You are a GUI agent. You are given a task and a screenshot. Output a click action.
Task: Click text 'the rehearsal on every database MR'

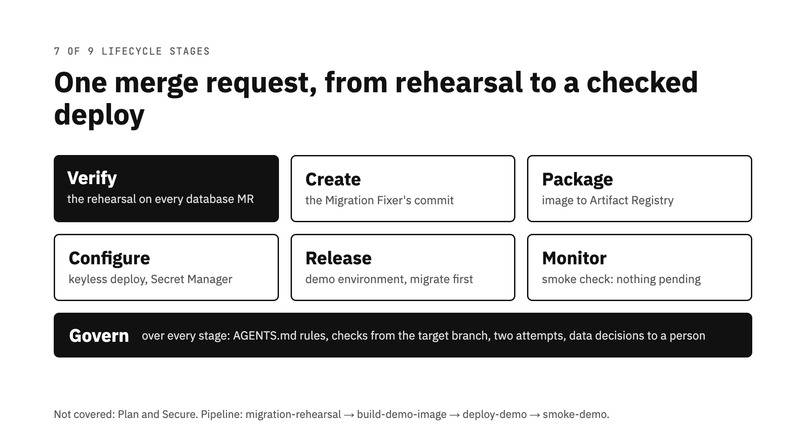[160, 199]
